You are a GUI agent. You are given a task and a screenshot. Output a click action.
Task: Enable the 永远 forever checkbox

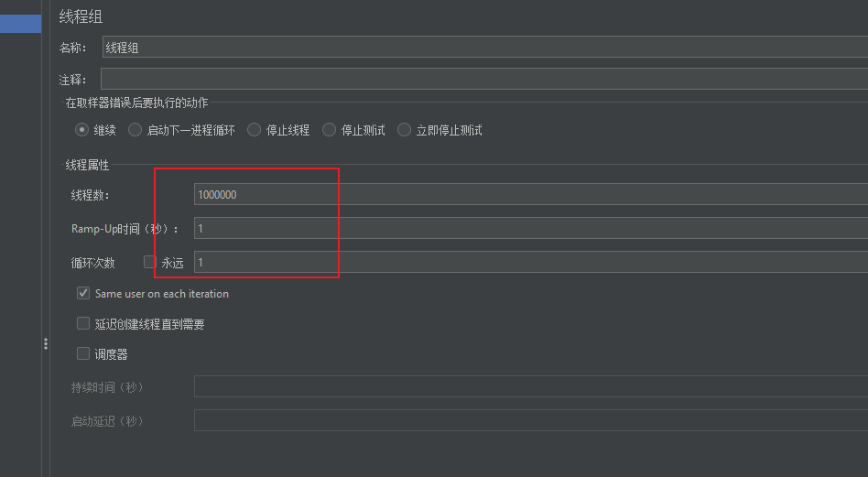pyautogui.click(x=150, y=262)
